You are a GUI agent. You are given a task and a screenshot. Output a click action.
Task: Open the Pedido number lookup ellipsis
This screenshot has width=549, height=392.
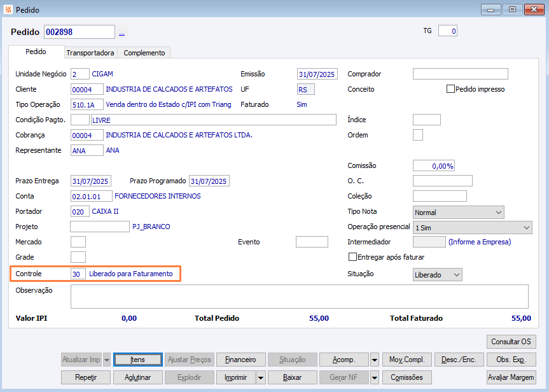click(x=122, y=32)
